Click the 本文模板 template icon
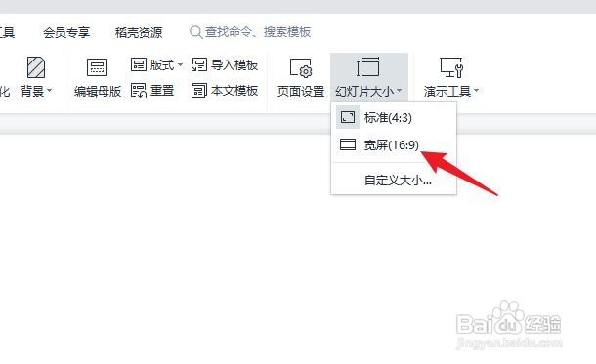The height and width of the screenshot is (364, 596). pyautogui.click(x=199, y=91)
